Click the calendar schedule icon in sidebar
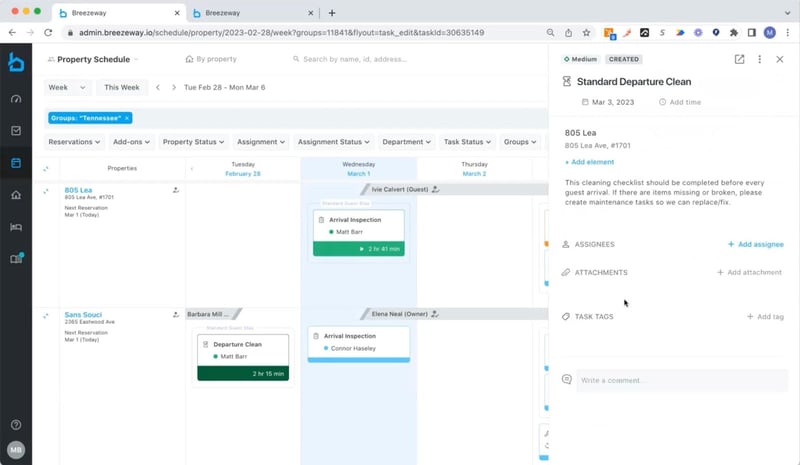The height and width of the screenshot is (465, 800). [16, 162]
